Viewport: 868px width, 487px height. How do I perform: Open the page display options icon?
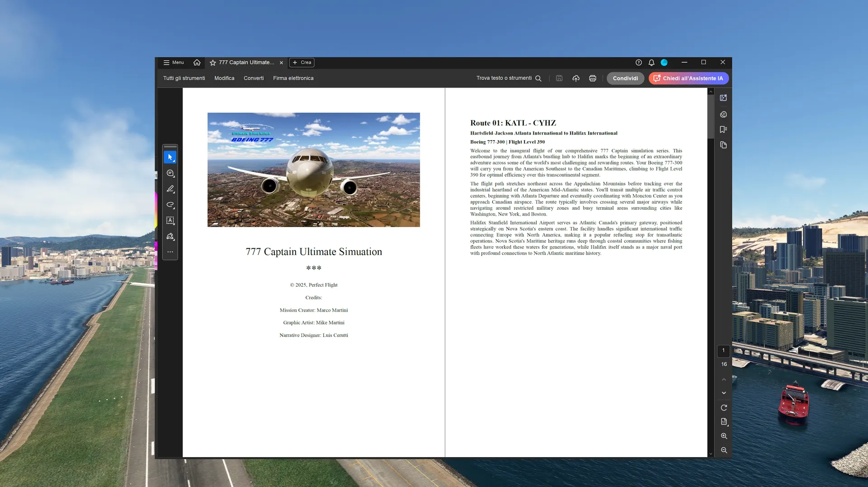click(x=724, y=422)
